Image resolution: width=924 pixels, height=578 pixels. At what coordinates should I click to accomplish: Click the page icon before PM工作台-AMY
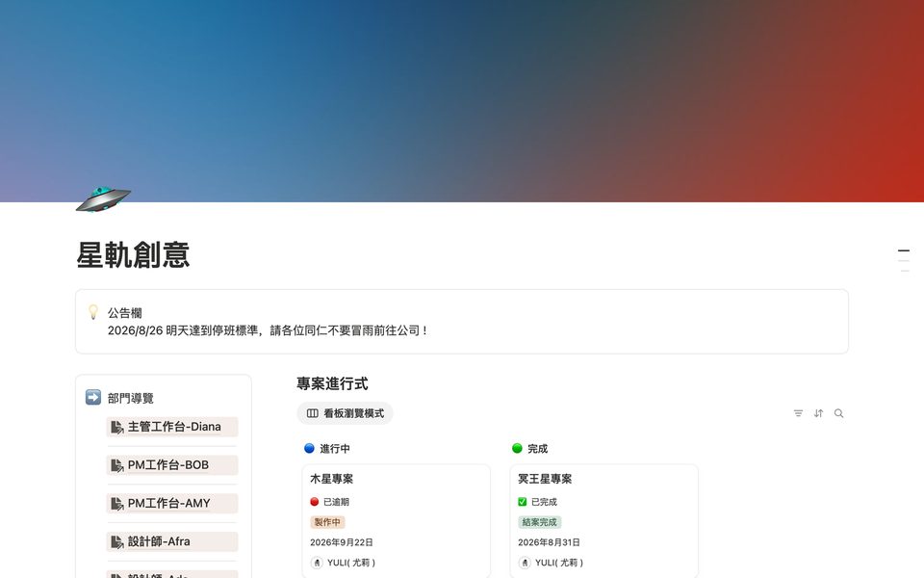[117, 503]
